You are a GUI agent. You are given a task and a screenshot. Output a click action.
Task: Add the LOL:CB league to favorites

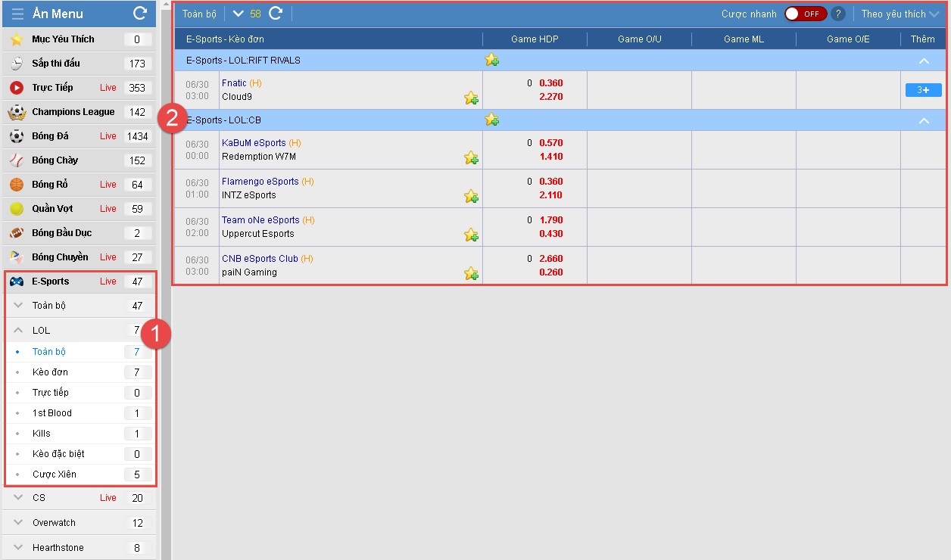(x=491, y=120)
